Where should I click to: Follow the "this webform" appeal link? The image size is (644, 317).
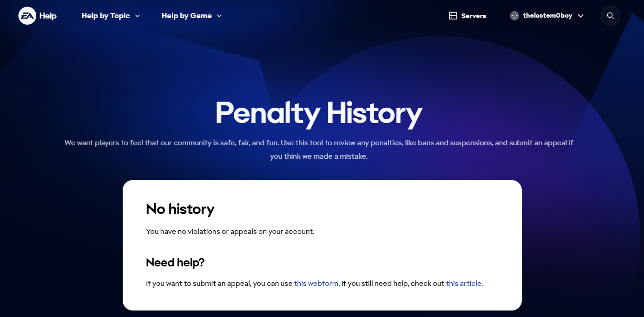tap(316, 284)
